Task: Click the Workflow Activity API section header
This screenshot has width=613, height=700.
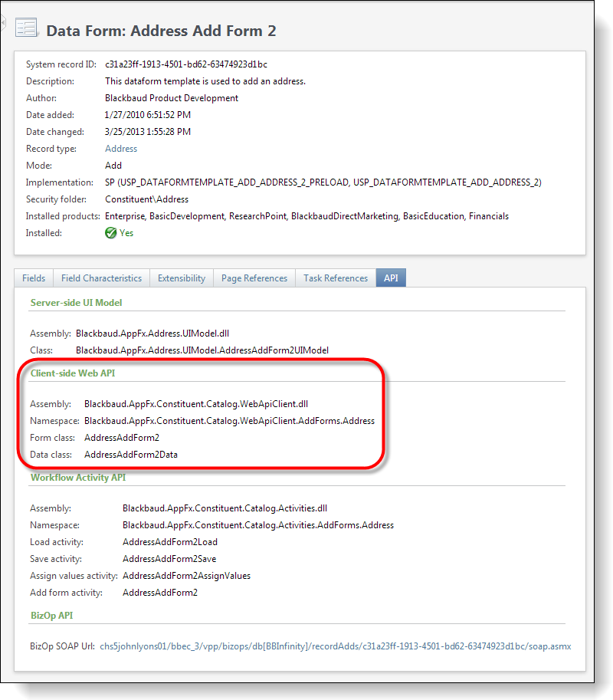Action: [x=77, y=478]
